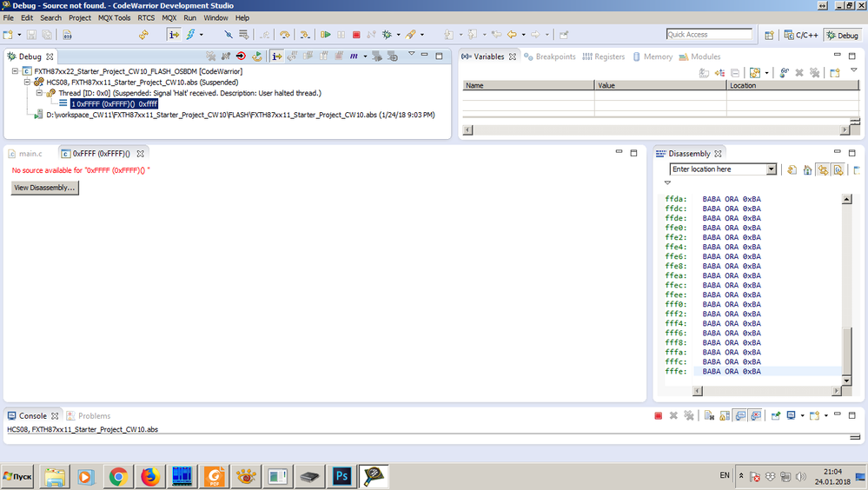The height and width of the screenshot is (490, 868).
Task: Collapse the FXTH87xx22_Starter_Project launch node
Action: pyautogui.click(x=15, y=71)
